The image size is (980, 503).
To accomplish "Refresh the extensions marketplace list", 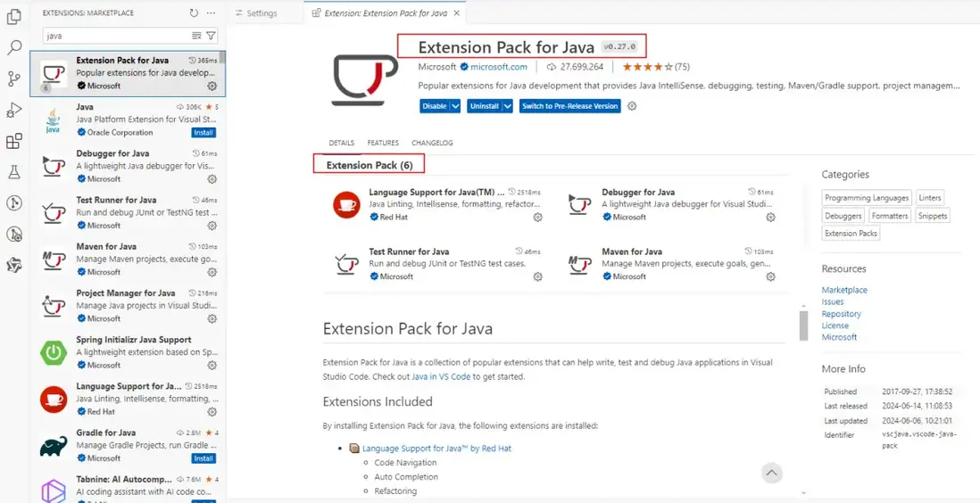I will coord(194,12).
